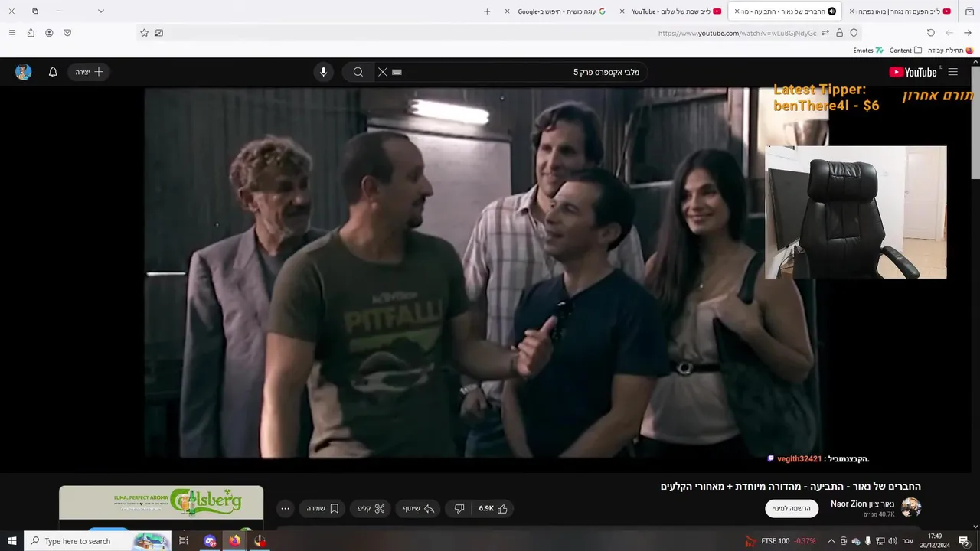This screenshot has width=980, height=551.
Task: Focus the YouTube search field
Action: pyautogui.click(x=513, y=72)
